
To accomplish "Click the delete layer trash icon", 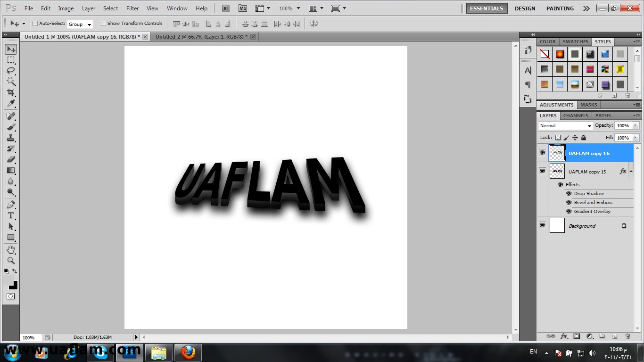I will point(627,336).
